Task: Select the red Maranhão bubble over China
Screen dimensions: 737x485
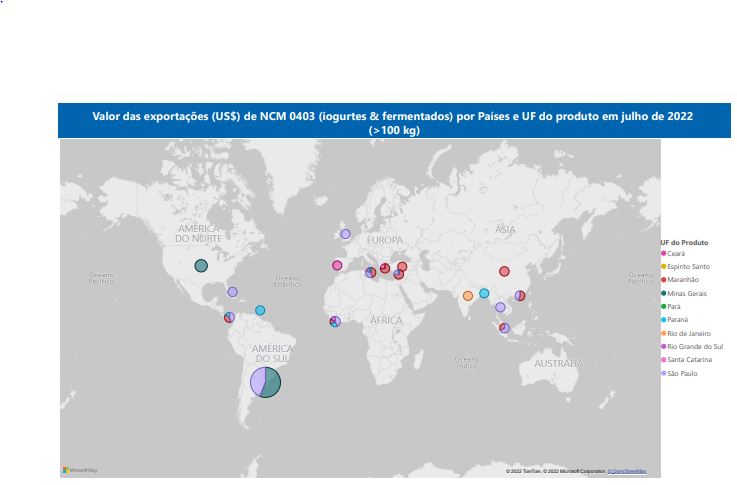Action: (x=504, y=271)
